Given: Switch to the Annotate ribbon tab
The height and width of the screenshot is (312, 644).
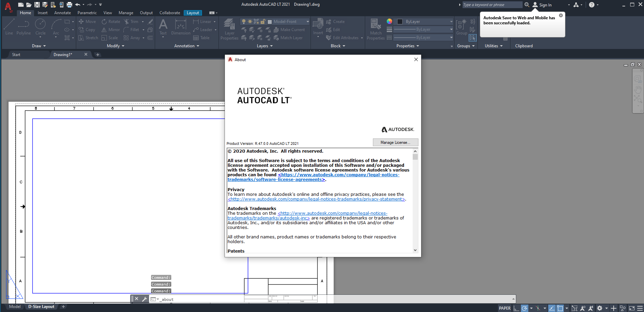Looking at the screenshot, I should coord(63,13).
